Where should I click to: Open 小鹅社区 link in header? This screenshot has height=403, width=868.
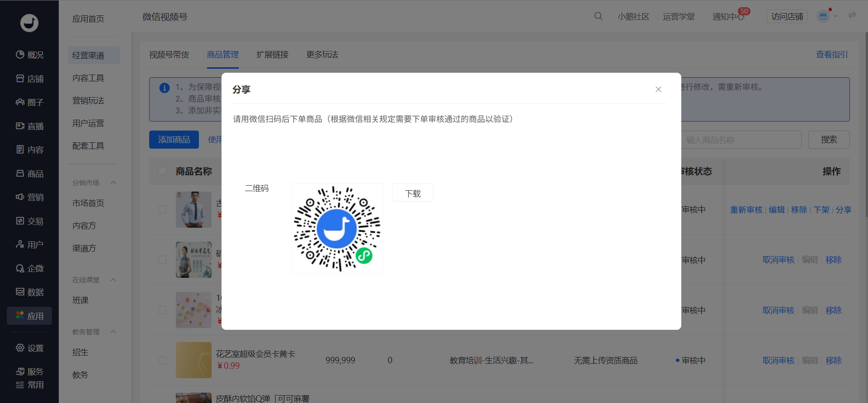(633, 16)
